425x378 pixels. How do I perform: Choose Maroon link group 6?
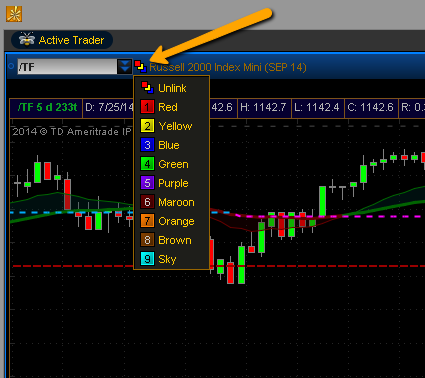(171, 202)
